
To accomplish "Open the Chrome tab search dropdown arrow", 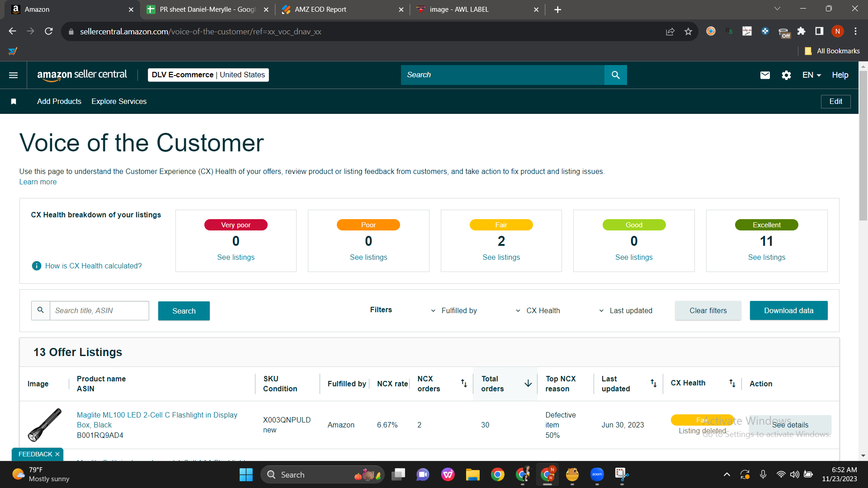I will (777, 9).
